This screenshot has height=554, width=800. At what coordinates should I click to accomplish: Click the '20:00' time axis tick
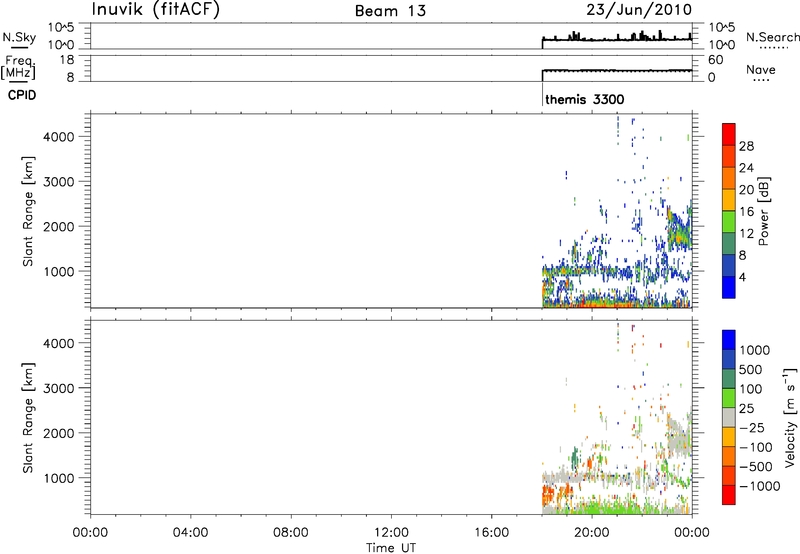click(x=592, y=533)
